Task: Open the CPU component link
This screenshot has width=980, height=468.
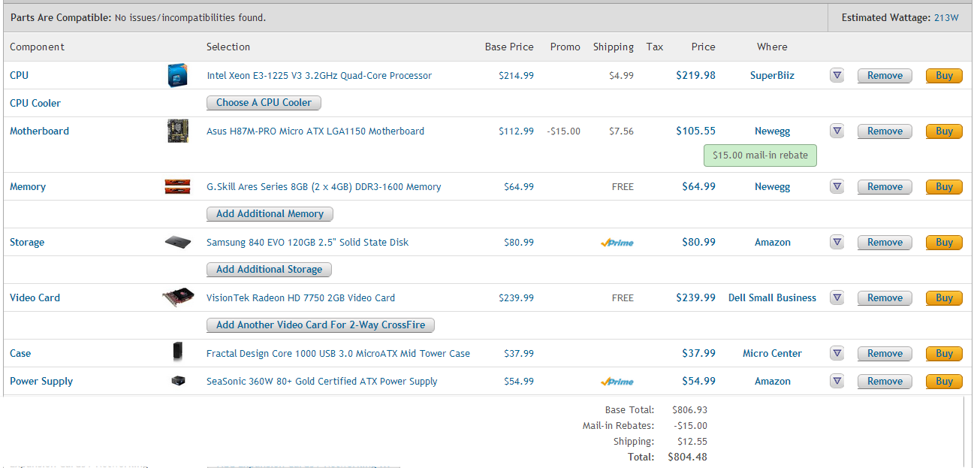Action: click(x=20, y=75)
